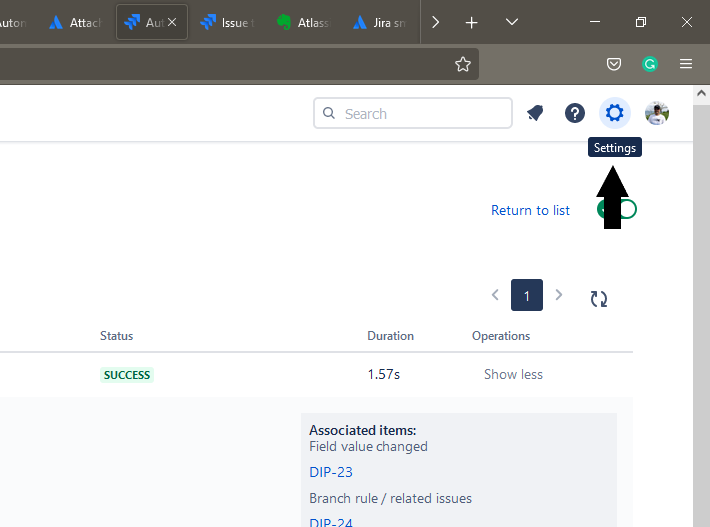This screenshot has height=527, width=710.
Task: Go to previous audit log page
Action: (495, 295)
